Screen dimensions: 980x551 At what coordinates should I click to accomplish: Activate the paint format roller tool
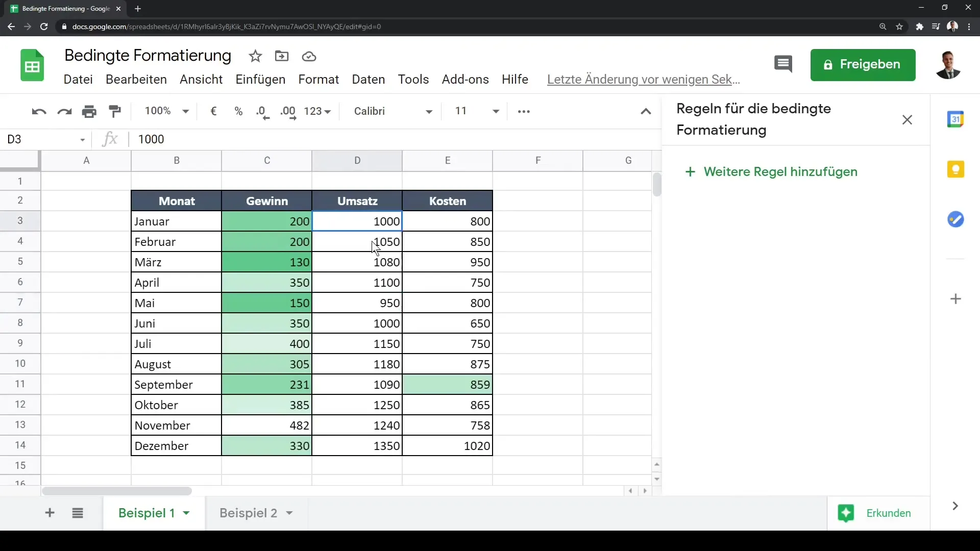click(115, 111)
